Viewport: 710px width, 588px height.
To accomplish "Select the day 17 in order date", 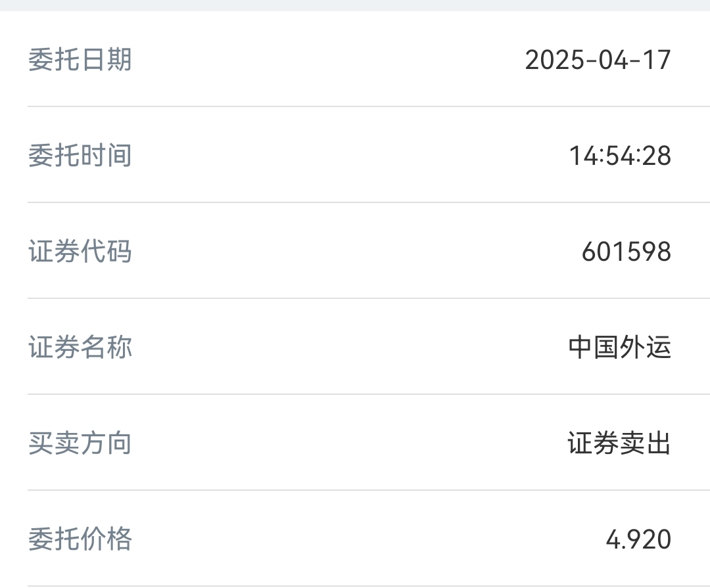I will (x=657, y=60).
